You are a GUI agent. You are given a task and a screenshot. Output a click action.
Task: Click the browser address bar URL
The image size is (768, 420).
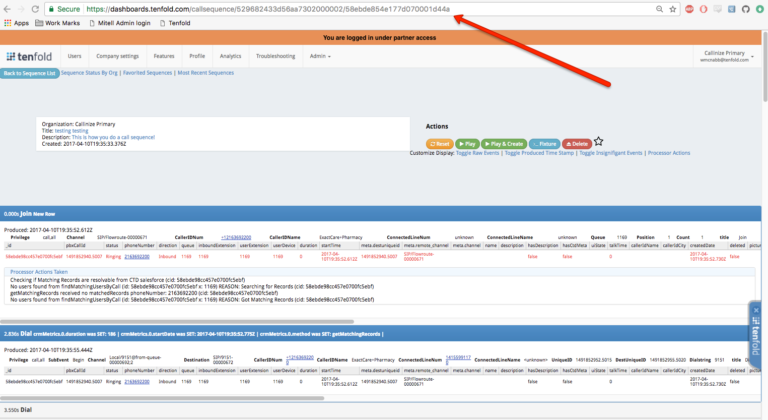coord(268,9)
